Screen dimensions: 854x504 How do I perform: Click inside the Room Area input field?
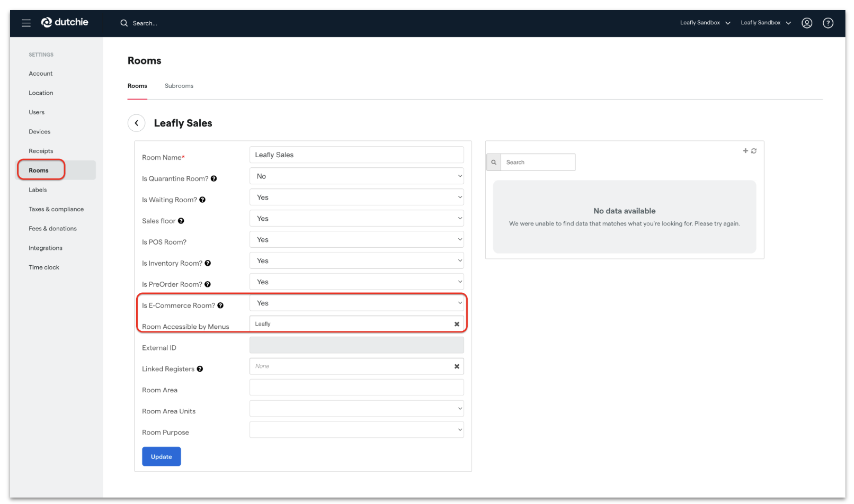(356, 387)
